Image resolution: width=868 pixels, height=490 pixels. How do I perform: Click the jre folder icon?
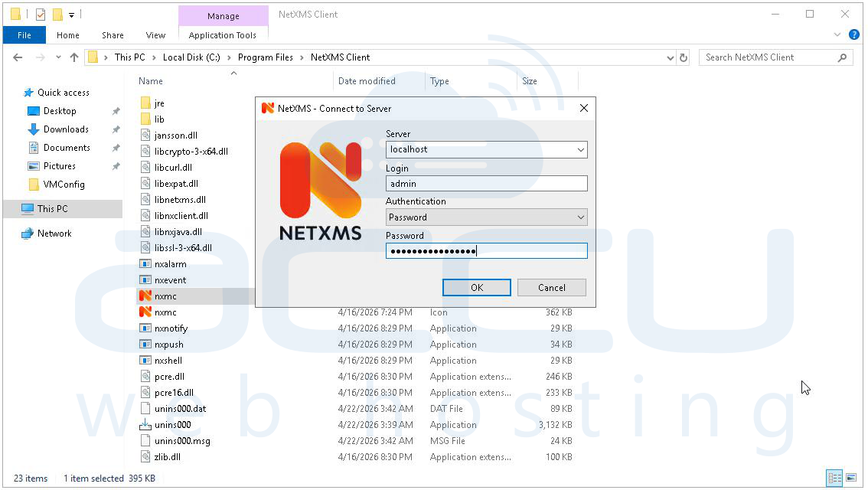coord(145,103)
